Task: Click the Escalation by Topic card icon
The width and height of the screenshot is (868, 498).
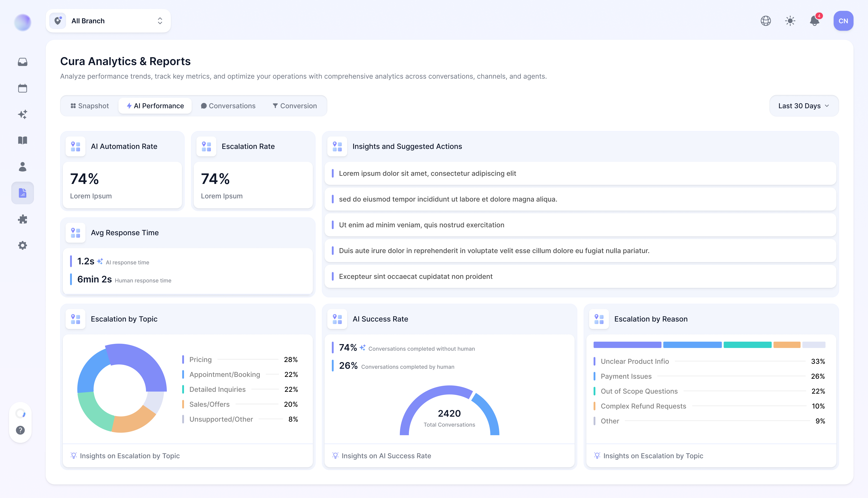Action: 76,319
